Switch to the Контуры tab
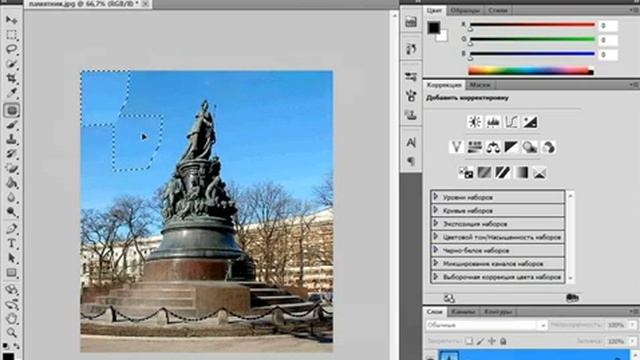The width and height of the screenshot is (640, 360). pos(498,311)
